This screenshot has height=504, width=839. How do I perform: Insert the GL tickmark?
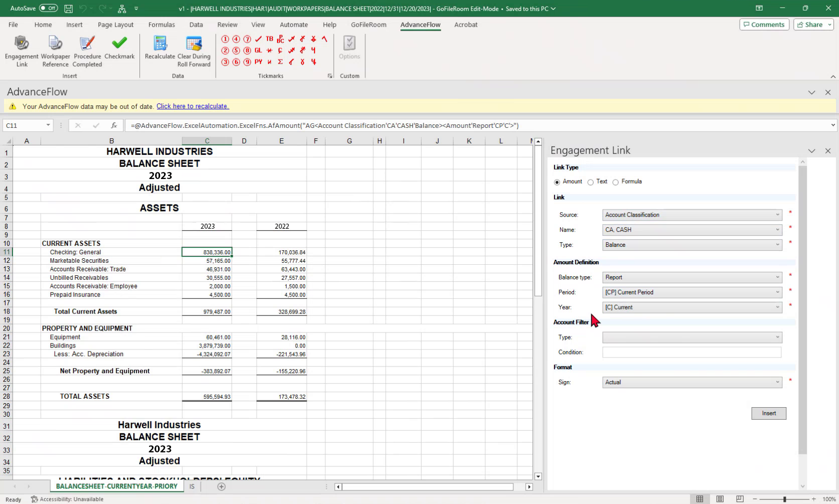pos(258,50)
